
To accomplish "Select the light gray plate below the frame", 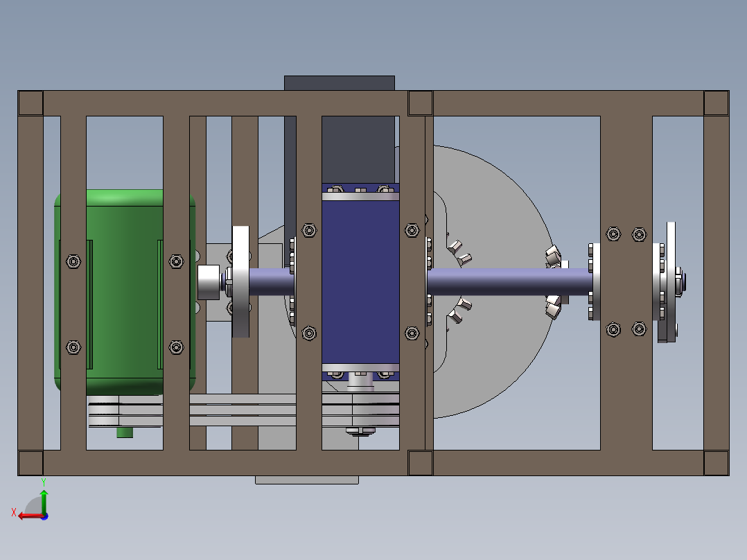I will point(307,480).
